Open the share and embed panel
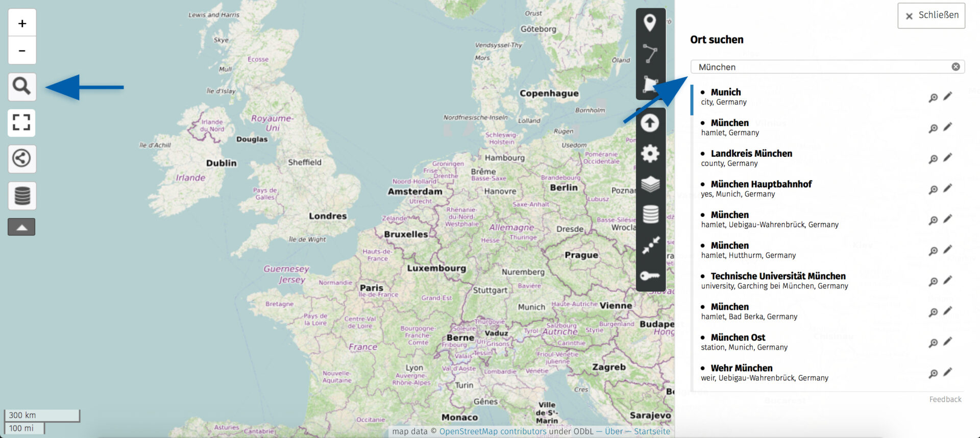980x438 pixels. tap(21, 158)
